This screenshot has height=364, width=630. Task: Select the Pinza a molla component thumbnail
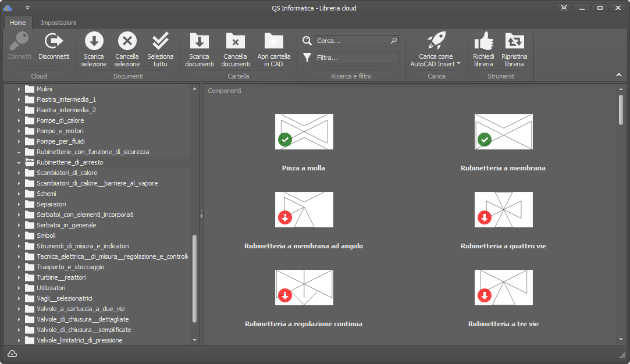tap(304, 131)
